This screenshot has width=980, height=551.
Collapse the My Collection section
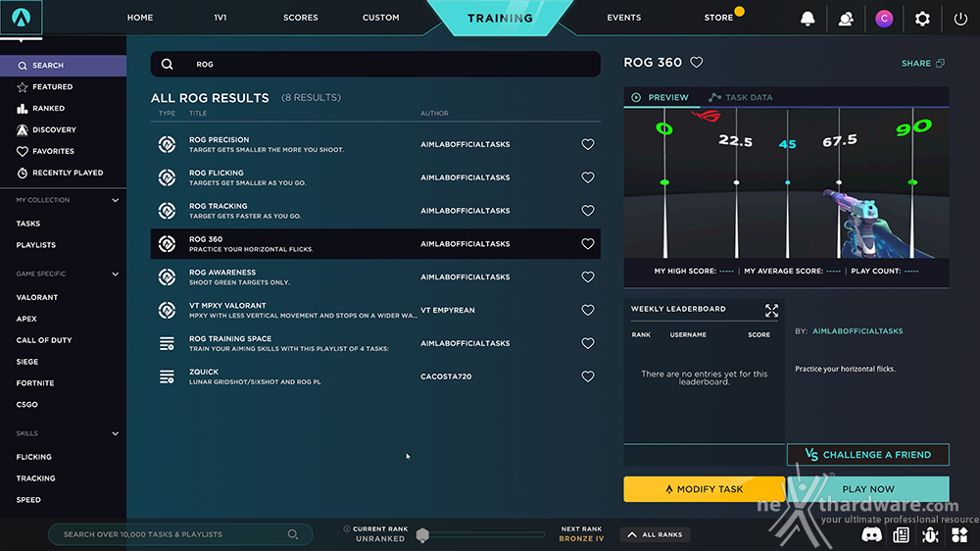point(115,200)
